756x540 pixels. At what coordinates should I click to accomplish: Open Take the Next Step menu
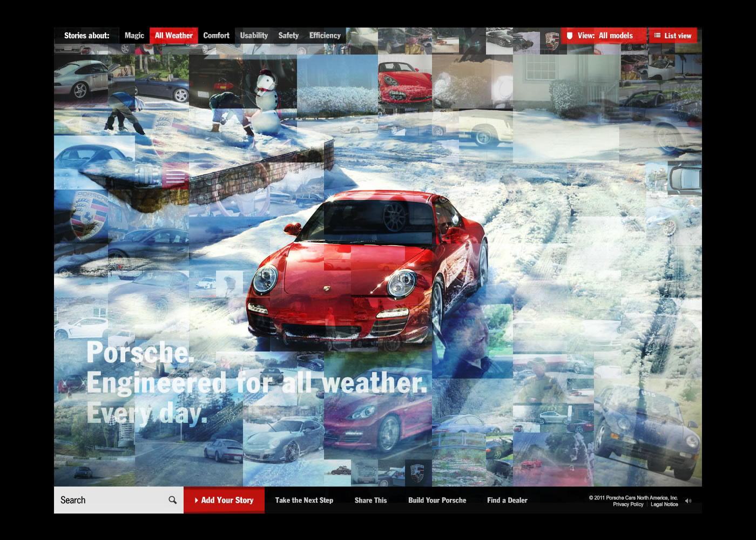(x=304, y=501)
